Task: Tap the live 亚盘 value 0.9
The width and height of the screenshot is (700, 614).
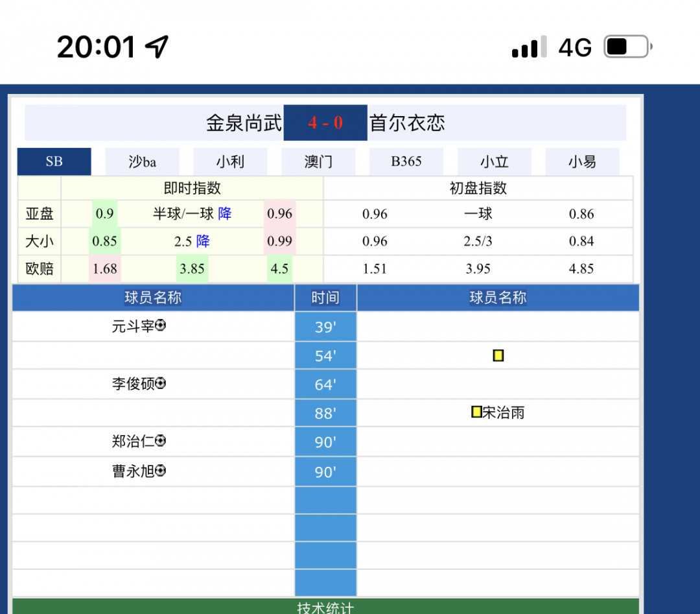Action: tap(104, 213)
